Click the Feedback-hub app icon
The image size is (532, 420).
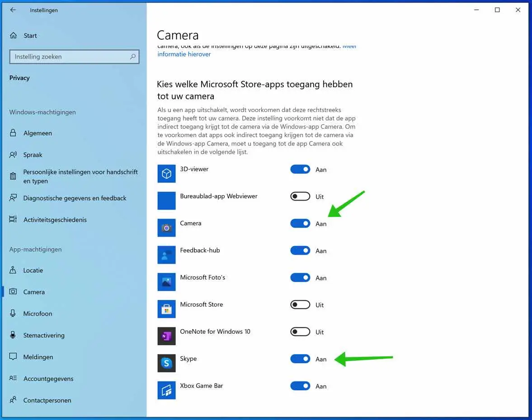pos(166,255)
